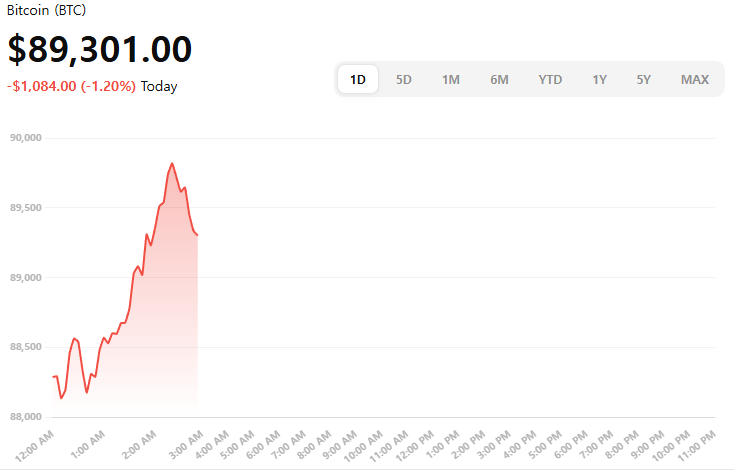Select the YTD range tab

pos(550,79)
